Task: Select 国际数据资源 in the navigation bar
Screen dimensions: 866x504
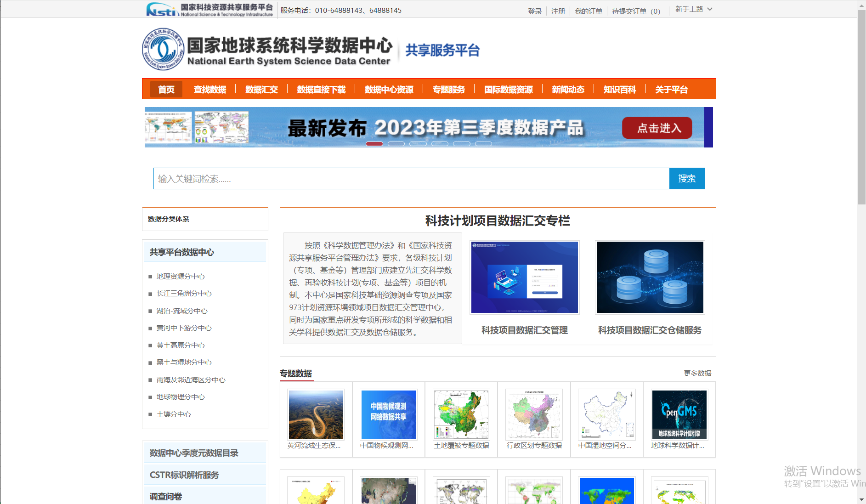Action: tap(508, 89)
